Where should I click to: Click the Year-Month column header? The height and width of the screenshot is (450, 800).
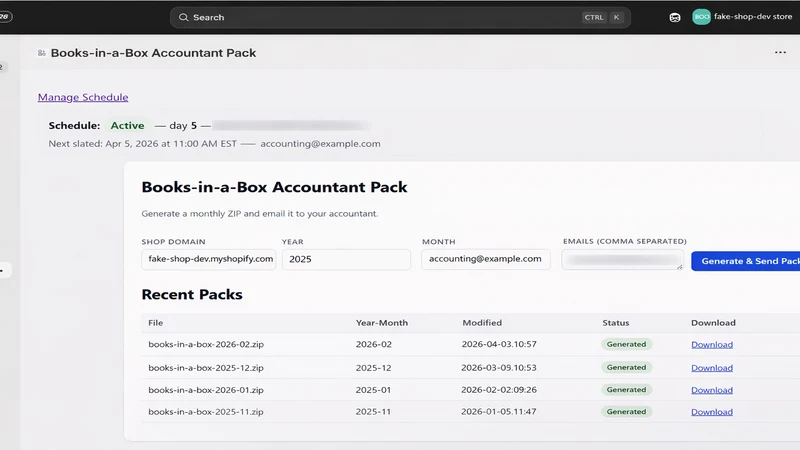tap(382, 323)
